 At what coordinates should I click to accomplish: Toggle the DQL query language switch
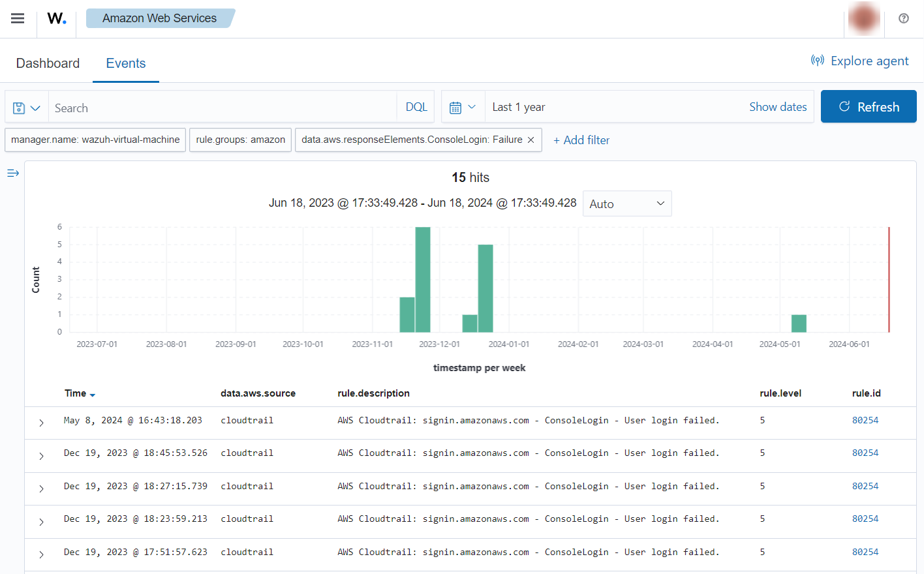point(416,107)
